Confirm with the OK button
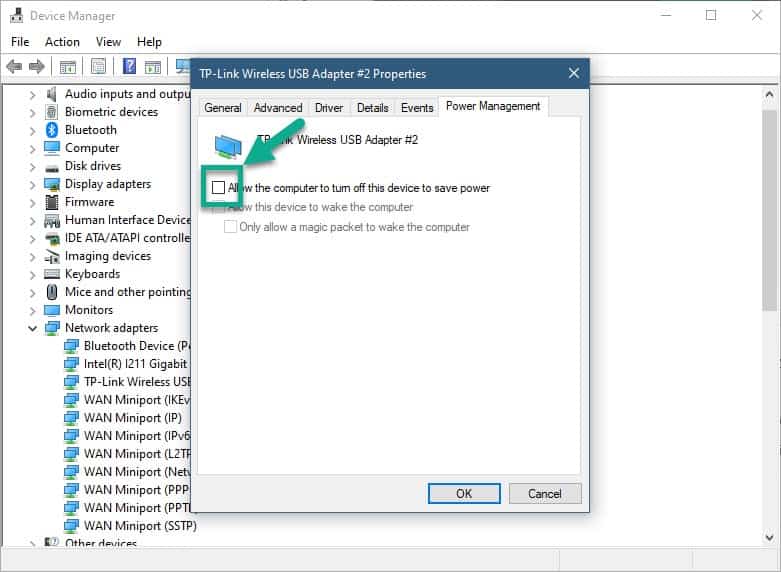Screen dimensions: 781x572 (464, 493)
